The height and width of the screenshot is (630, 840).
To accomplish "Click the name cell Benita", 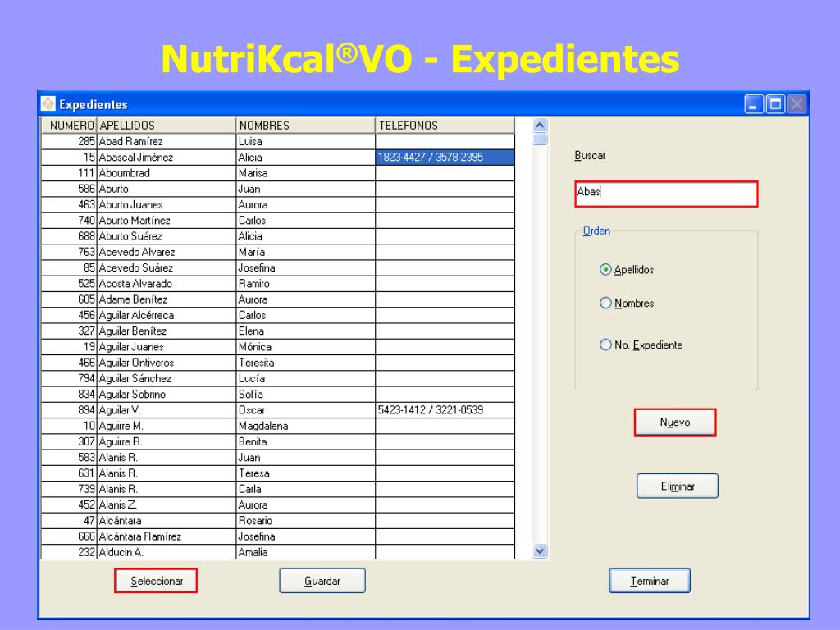I will 306,441.
